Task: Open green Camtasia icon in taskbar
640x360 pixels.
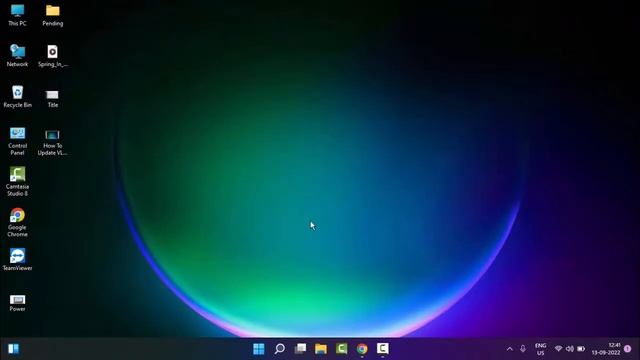Action: pyautogui.click(x=342, y=349)
